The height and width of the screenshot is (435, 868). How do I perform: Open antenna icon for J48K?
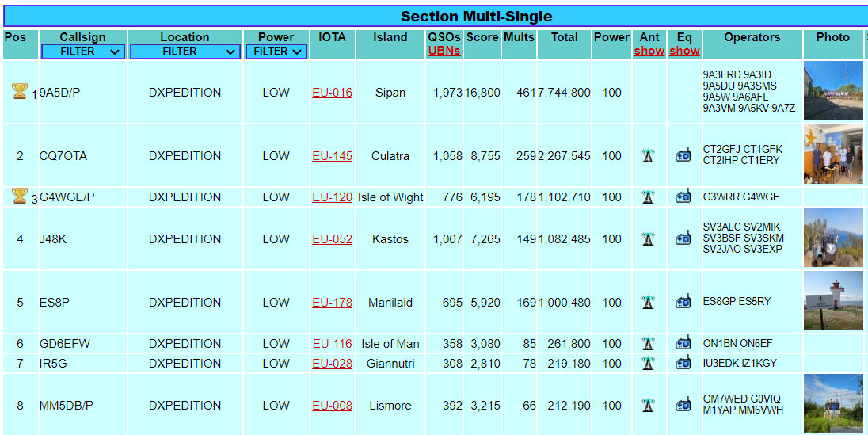point(648,238)
